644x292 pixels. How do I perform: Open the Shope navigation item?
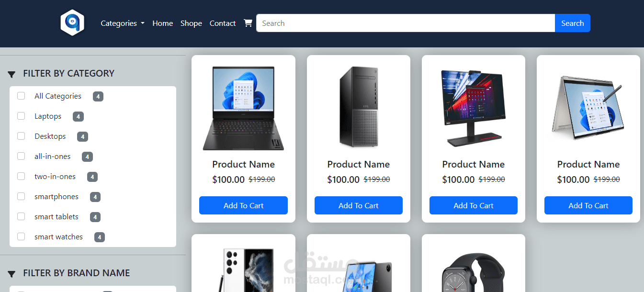tap(191, 23)
